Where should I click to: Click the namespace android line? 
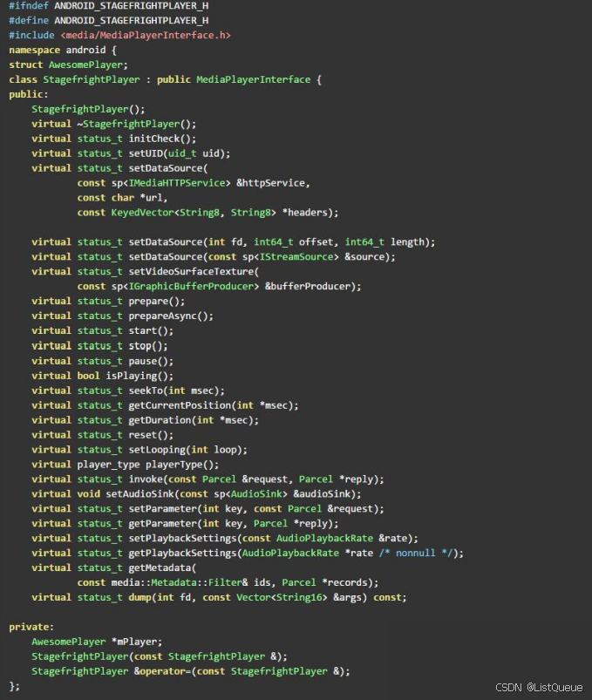point(63,50)
